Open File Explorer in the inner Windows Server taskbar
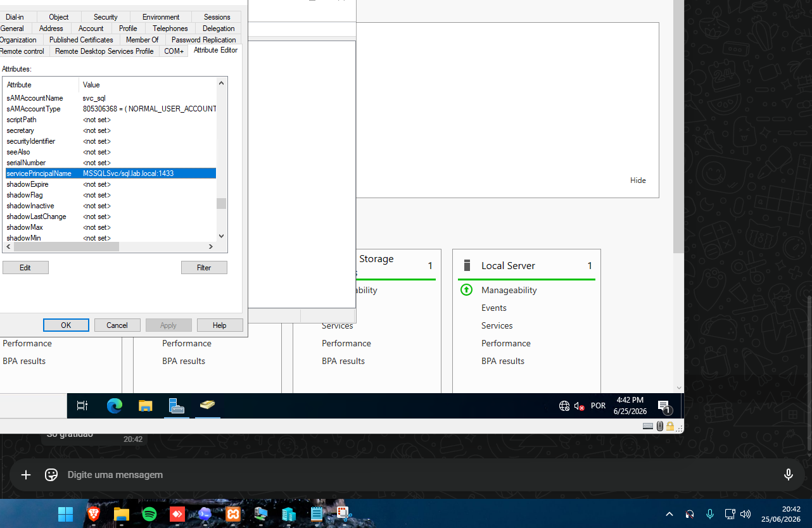 tap(146, 406)
